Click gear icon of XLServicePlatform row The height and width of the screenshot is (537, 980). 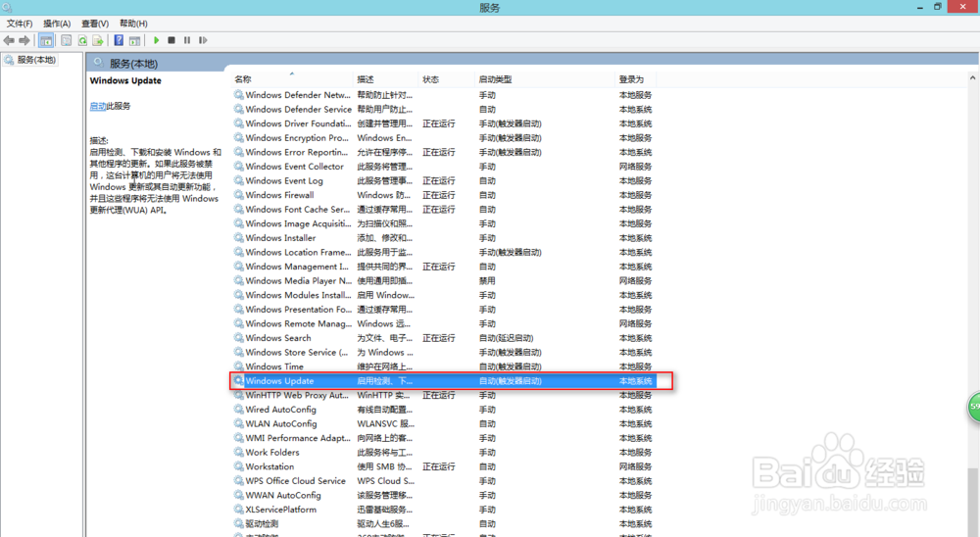[239, 510]
